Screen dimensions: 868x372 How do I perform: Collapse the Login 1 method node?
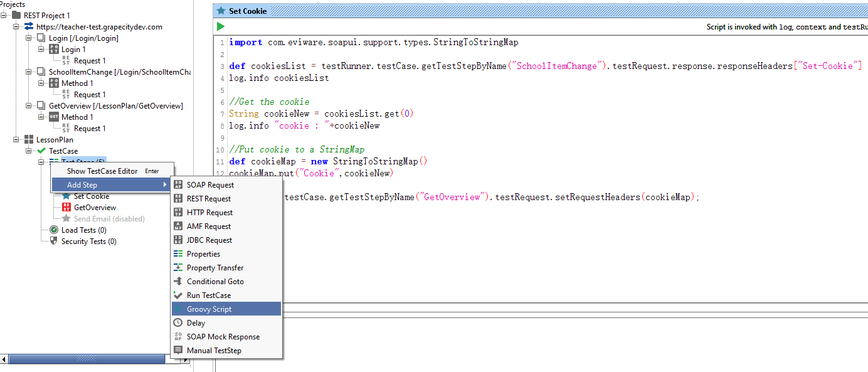42,49
